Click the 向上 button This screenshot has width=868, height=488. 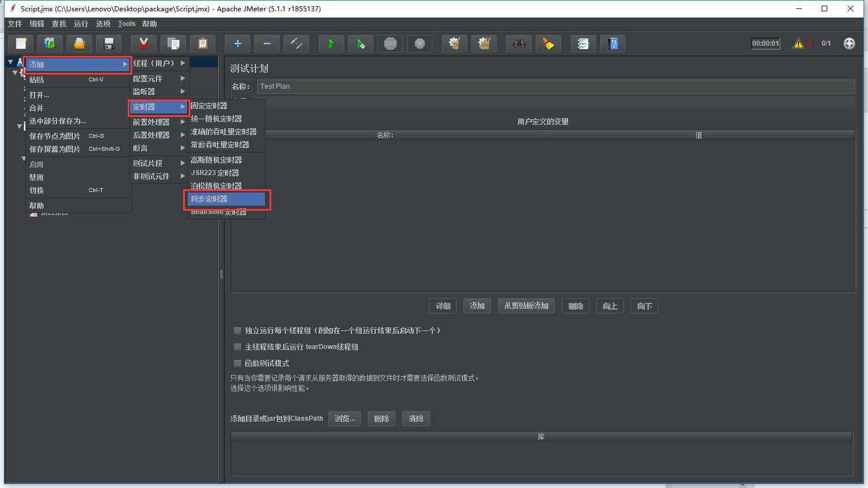point(610,306)
